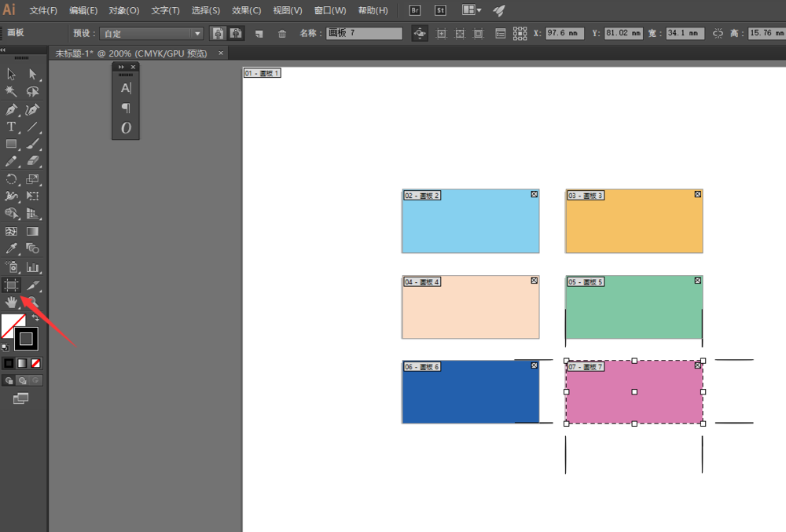
Task: Toggle landscape orientation button
Action: [236, 34]
